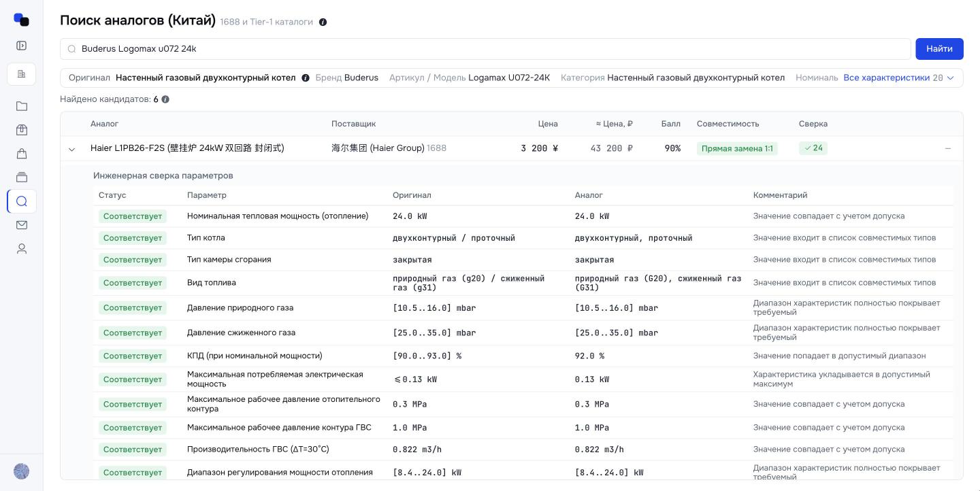Viewport: 980px width, 491px height.
Task: Open the package box section in sidebar
Action: click(x=21, y=130)
